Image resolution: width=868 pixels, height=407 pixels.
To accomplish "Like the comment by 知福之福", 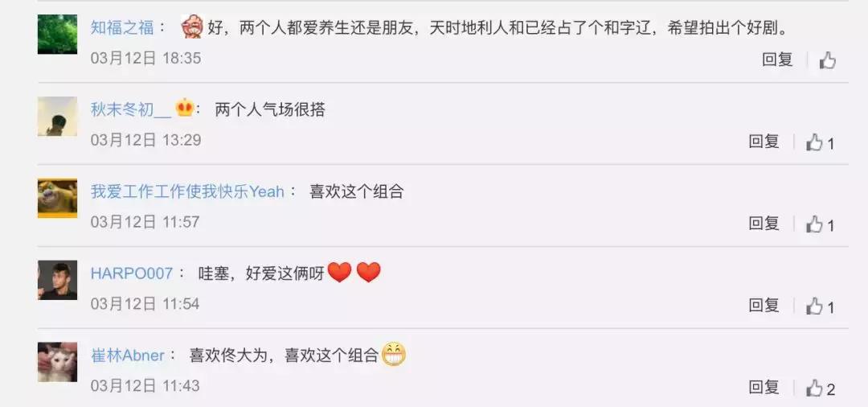I will click(828, 60).
